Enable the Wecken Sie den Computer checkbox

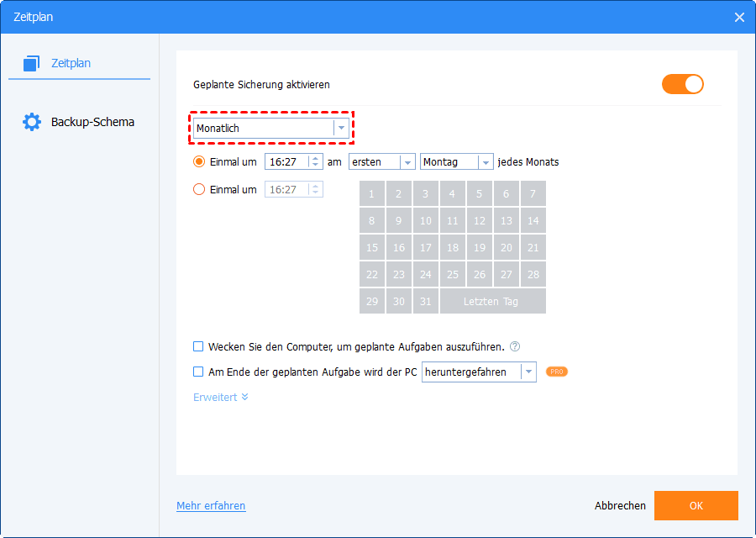point(198,346)
